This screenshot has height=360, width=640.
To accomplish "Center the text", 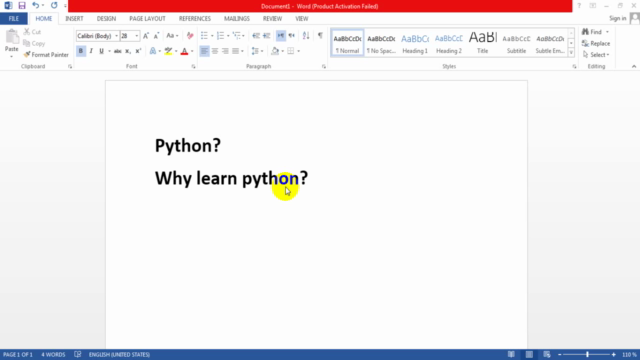I will tap(215, 51).
